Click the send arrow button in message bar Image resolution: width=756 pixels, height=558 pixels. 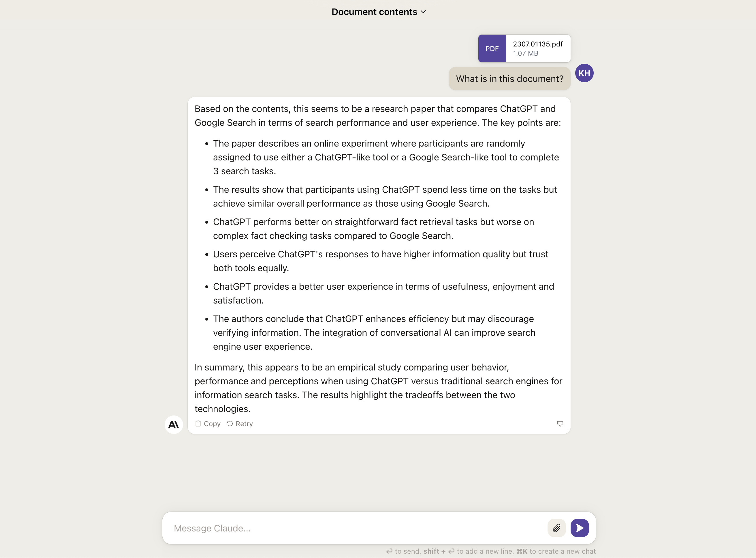(580, 527)
